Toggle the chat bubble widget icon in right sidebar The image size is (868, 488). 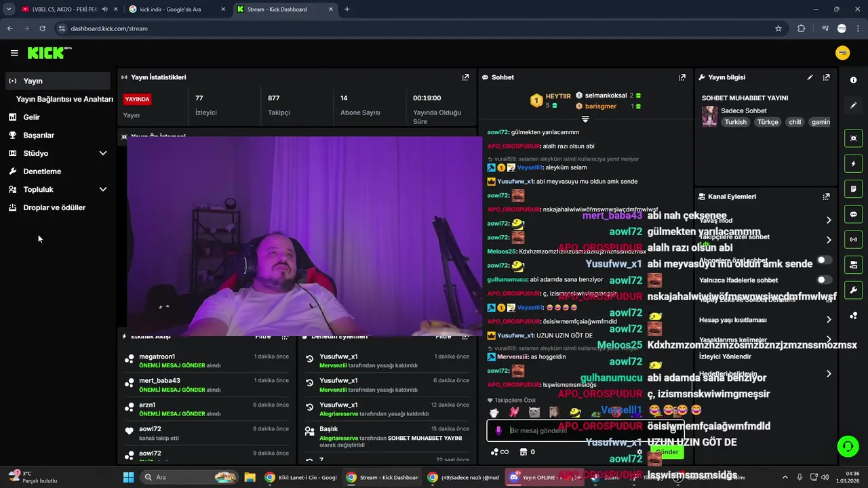(853, 214)
